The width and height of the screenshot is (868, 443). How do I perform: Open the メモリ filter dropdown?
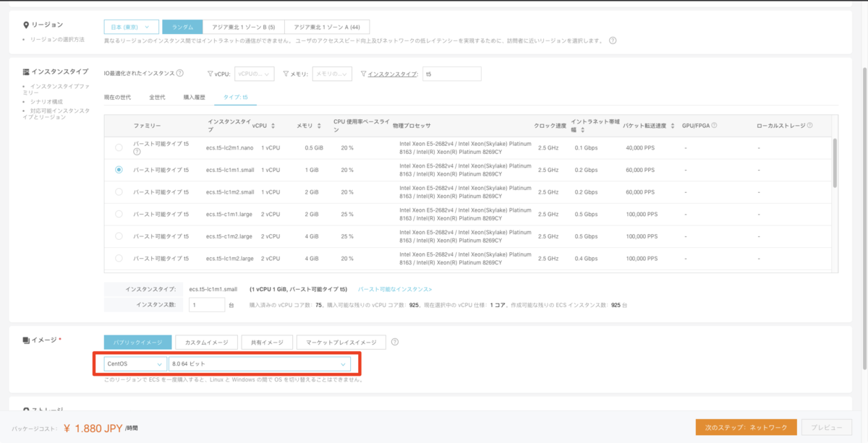(332, 74)
